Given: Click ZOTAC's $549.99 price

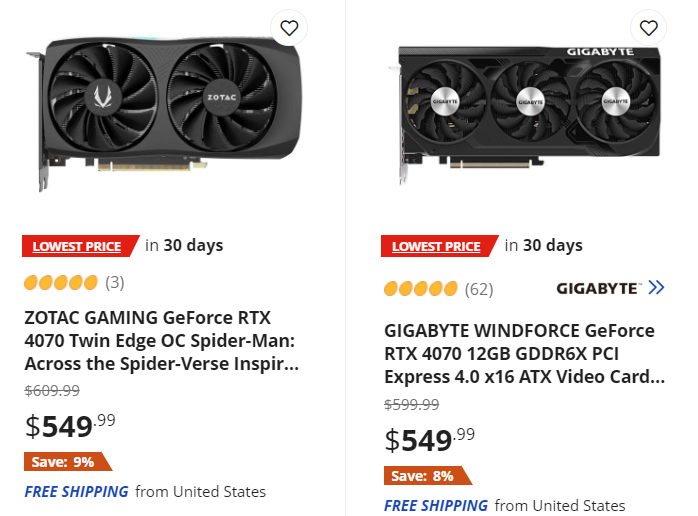Looking at the screenshot, I should pos(70,425).
